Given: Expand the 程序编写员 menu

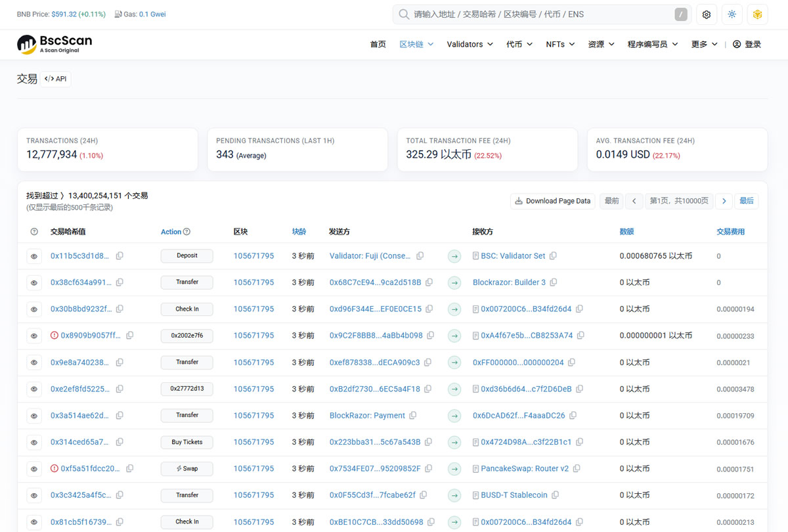Looking at the screenshot, I should (x=653, y=44).
